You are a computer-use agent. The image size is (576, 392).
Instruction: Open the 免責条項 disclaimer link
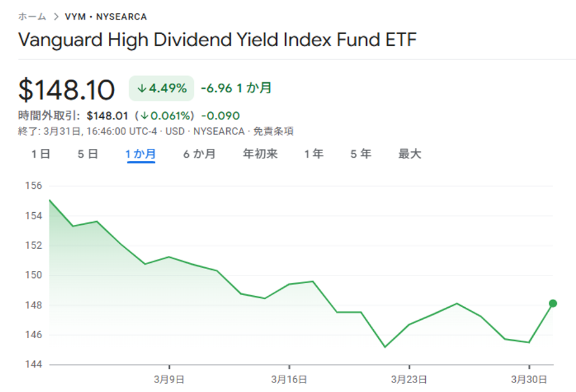tap(273, 131)
